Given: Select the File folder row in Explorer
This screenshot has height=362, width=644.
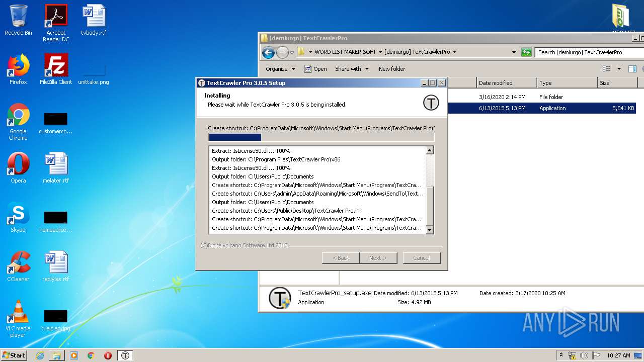Looking at the screenshot, I should coord(541,97).
